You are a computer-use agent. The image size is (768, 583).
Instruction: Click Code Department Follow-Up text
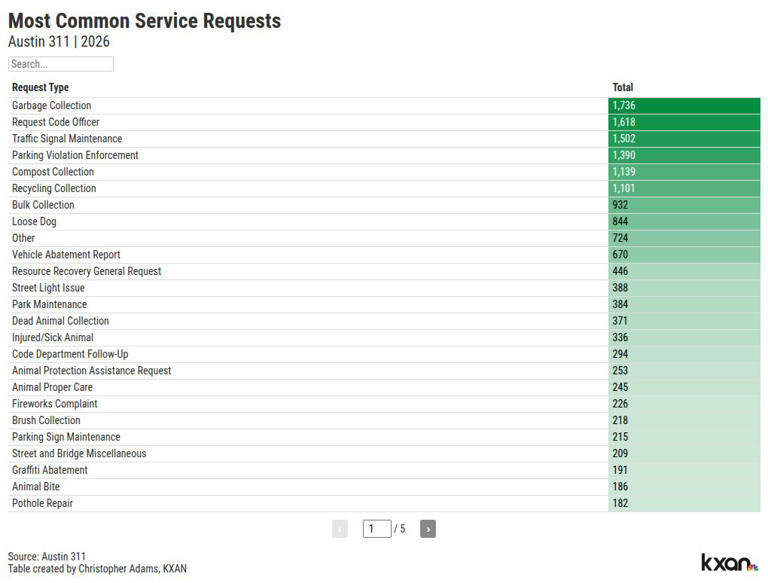tap(70, 354)
